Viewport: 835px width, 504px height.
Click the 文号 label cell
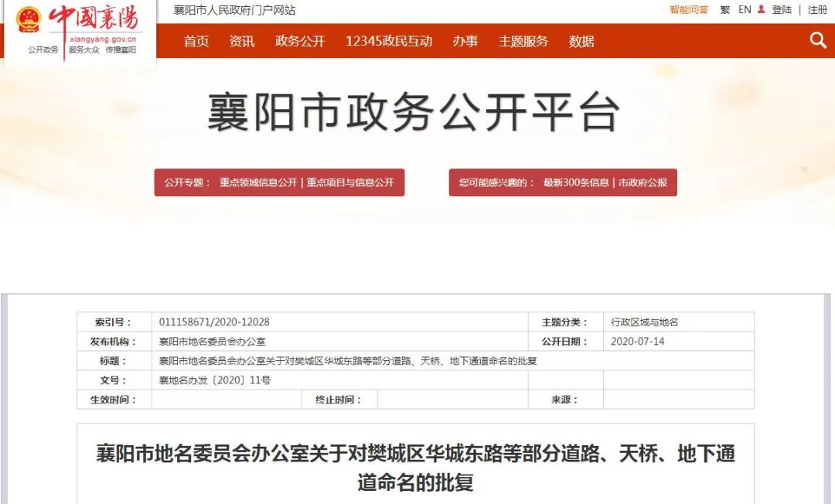coord(114,380)
